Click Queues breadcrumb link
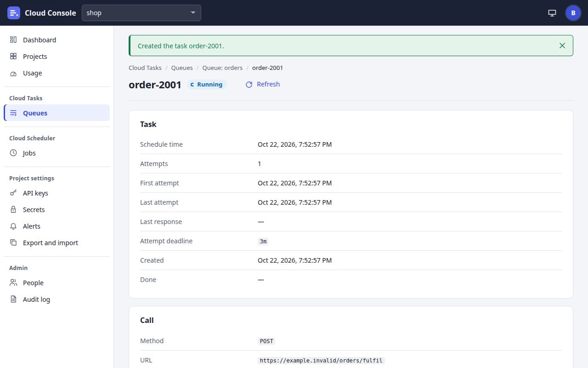Screen dimensions: 588x368 tap(182, 68)
